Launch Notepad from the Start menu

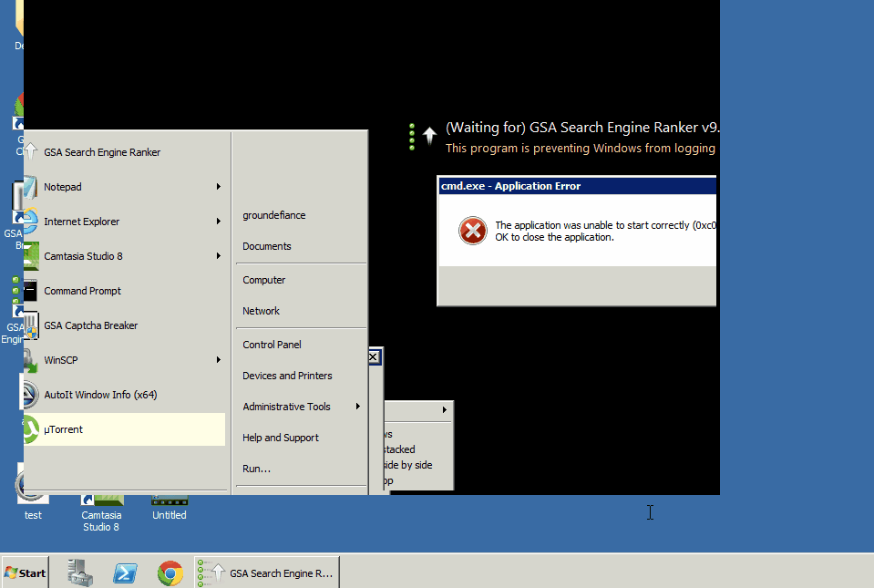(x=125, y=187)
